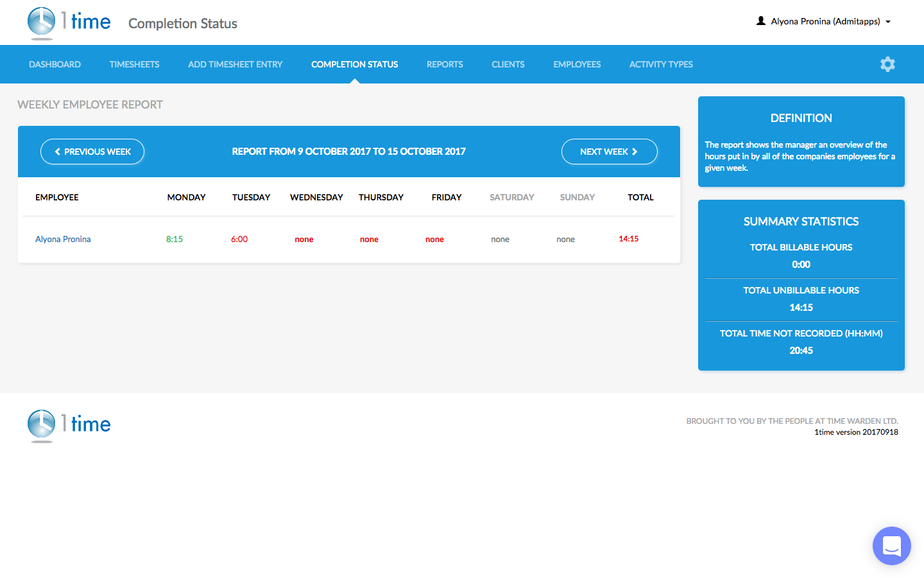Open the settings gear icon
This screenshot has height=578, width=924.
click(887, 64)
